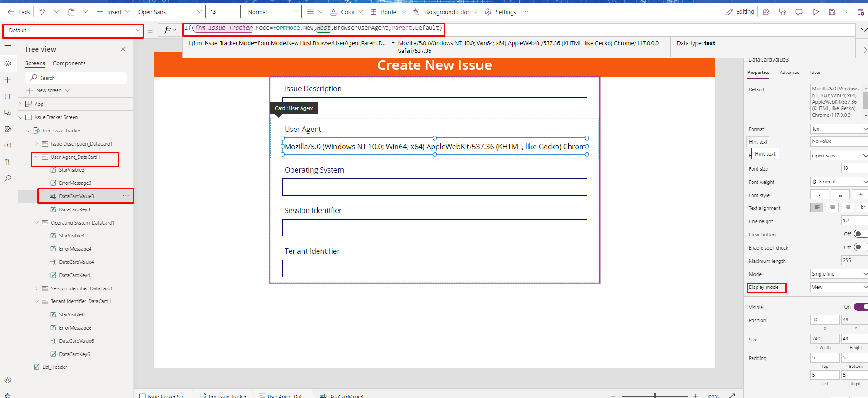The width and height of the screenshot is (868, 398).
Task: Switch to the Advanced properties tab
Action: (789, 73)
